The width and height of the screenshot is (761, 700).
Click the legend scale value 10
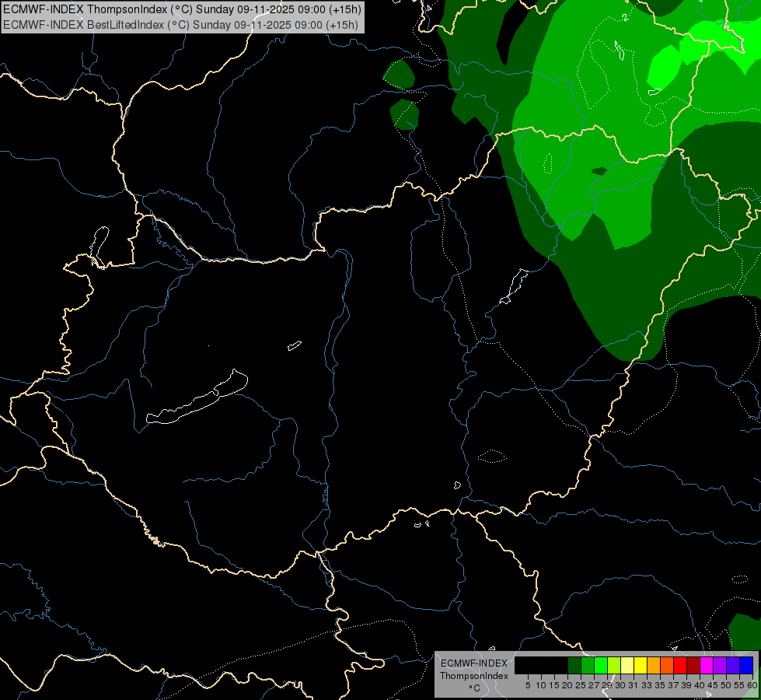tap(541, 685)
